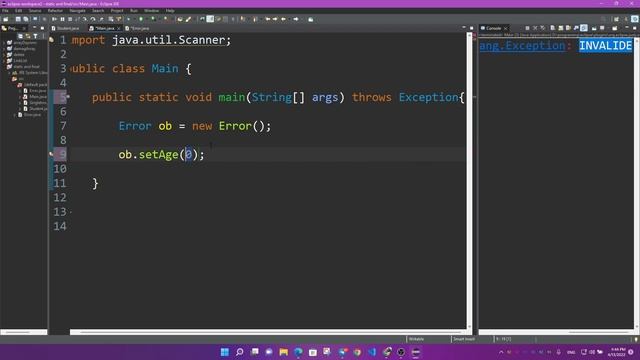Switch to the Error.java editor tab
This screenshot has width=640, height=360.
pos(138,28)
